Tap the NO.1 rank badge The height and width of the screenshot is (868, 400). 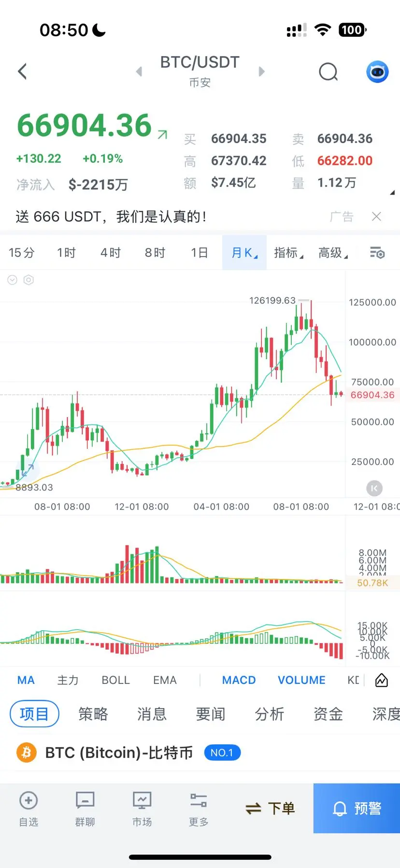click(222, 752)
